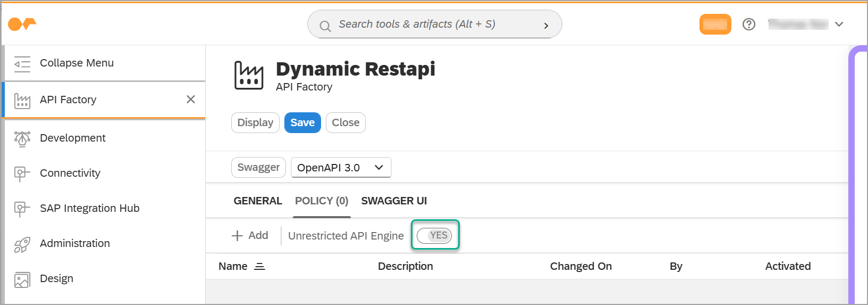The width and height of the screenshot is (868, 305).
Task: Click the Save button
Action: tap(302, 122)
